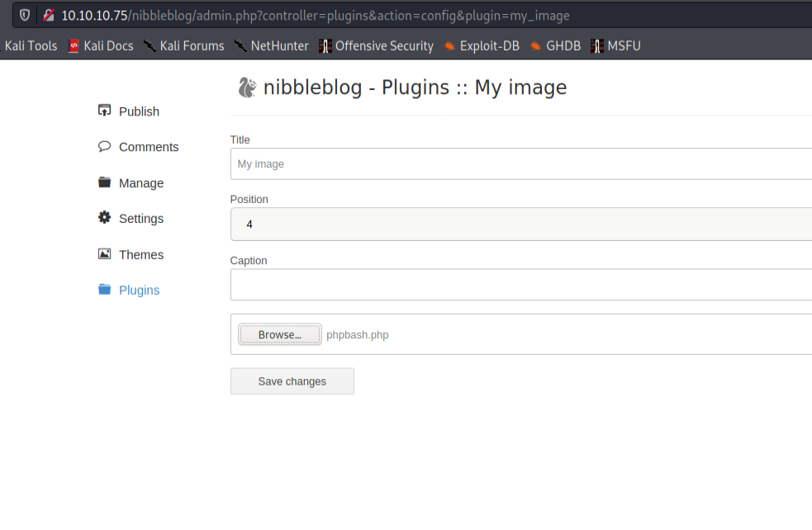This screenshot has height=530, width=812.
Task: Click the Publish icon in sidebar
Action: 104,111
